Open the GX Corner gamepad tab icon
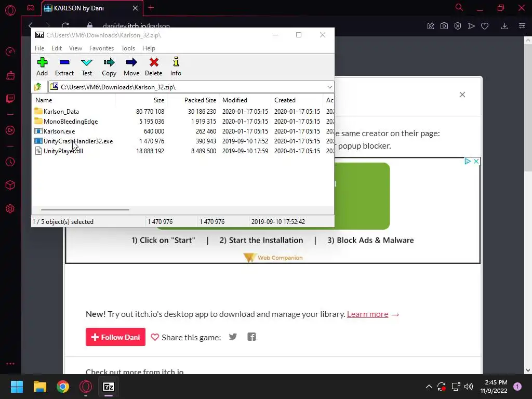The width and height of the screenshot is (532, 399). (x=31, y=8)
